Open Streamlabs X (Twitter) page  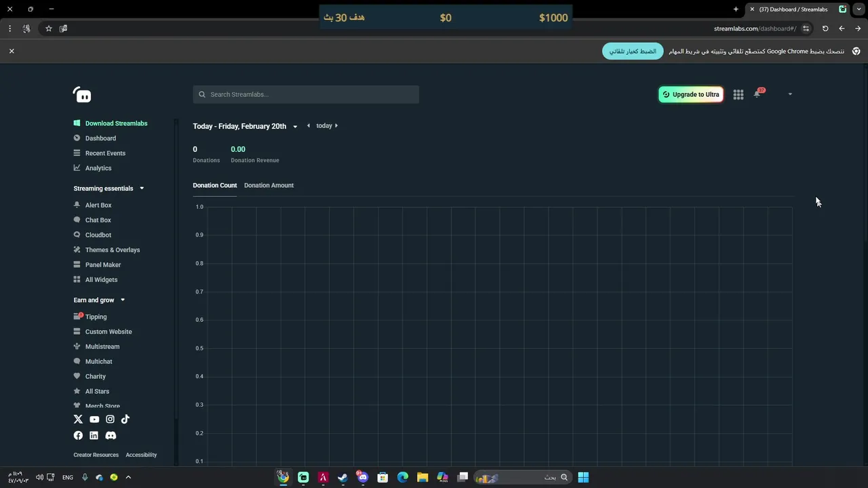tap(78, 420)
